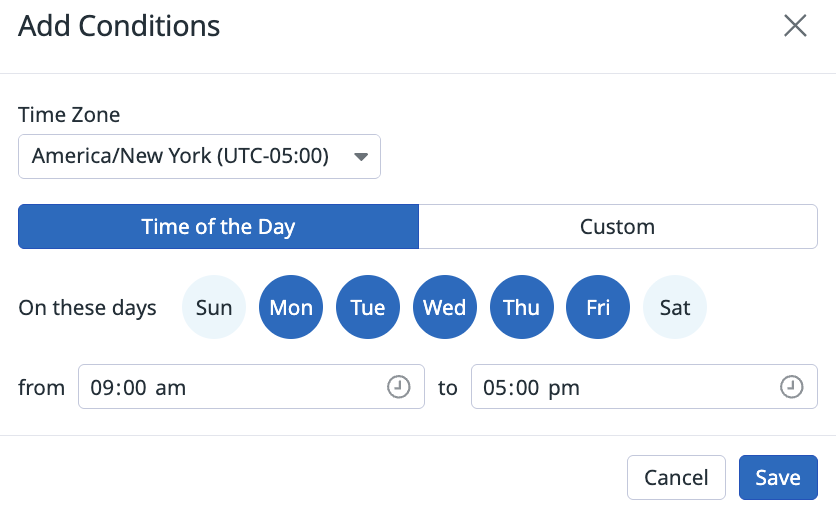The image size is (836, 516).
Task: Click Cancel to discard conditions
Action: (x=676, y=478)
